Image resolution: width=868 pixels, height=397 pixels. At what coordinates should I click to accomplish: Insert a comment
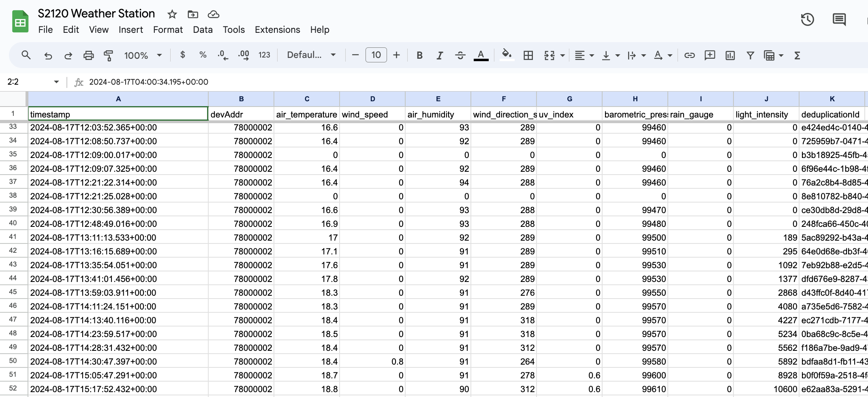pyautogui.click(x=709, y=55)
